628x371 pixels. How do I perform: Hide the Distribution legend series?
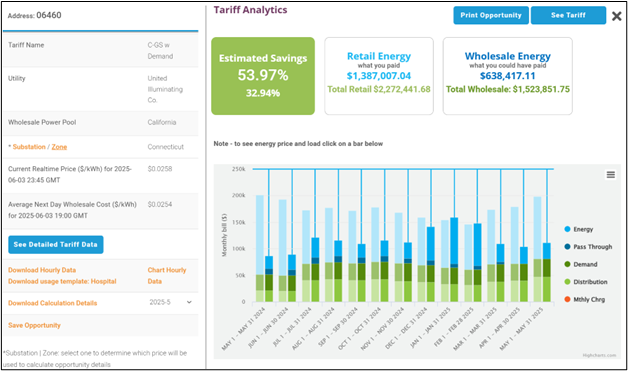586,282
